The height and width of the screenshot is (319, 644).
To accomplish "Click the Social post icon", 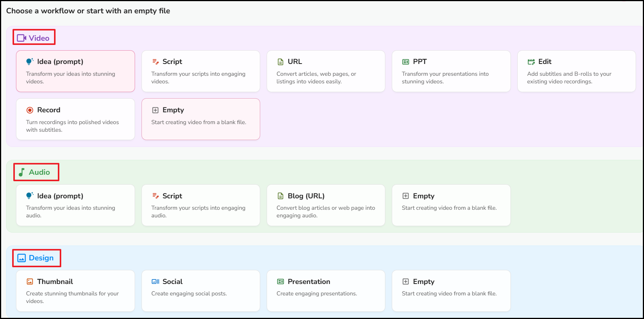I will [x=155, y=282].
